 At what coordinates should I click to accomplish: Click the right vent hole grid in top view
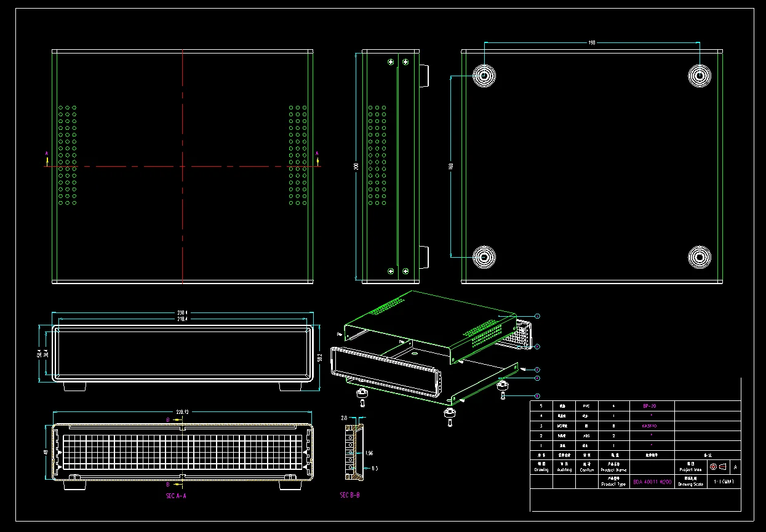pos(298,155)
